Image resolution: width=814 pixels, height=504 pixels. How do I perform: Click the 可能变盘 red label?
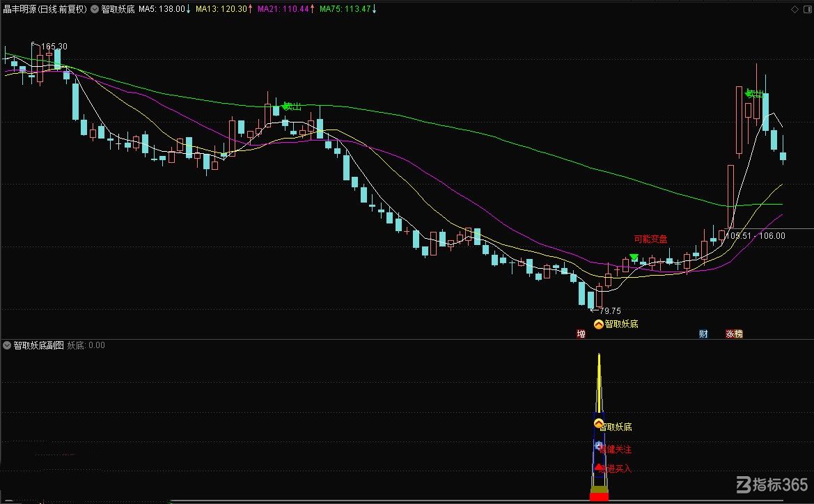pos(650,239)
